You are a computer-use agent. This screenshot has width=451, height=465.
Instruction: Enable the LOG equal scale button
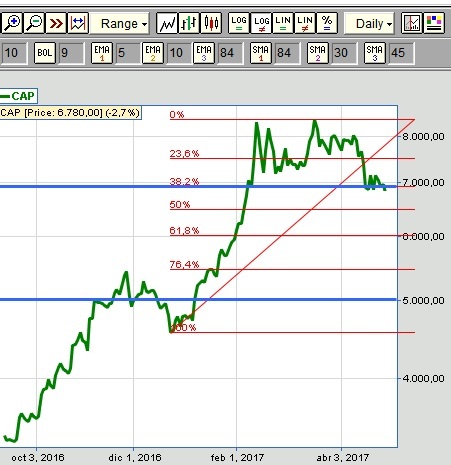pos(239,23)
